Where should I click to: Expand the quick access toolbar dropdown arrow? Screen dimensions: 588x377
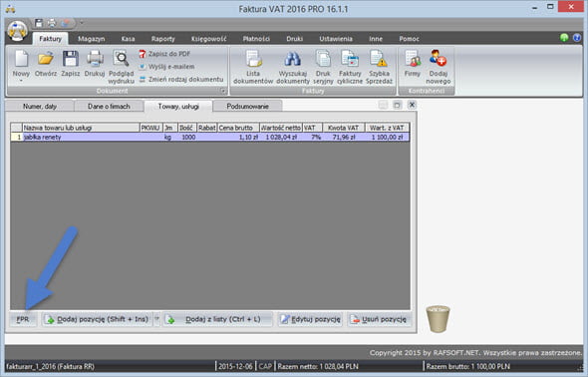point(82,23)
